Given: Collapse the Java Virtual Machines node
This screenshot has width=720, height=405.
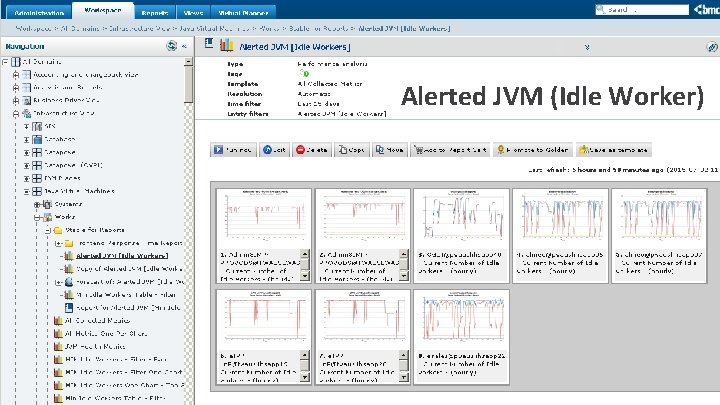Looking at the screenshot, I should [x=27, y=191].
